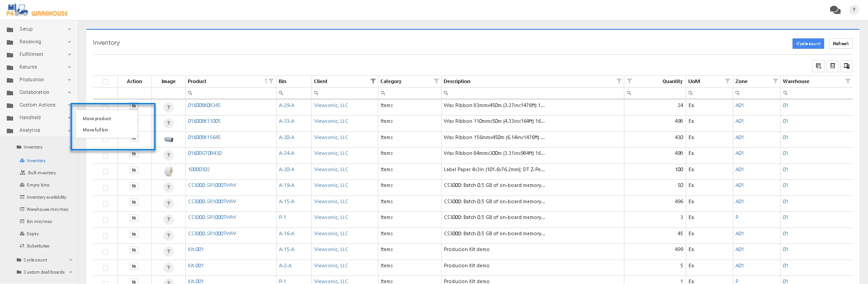Select Move full bin menu option

[x=95, y=130]
